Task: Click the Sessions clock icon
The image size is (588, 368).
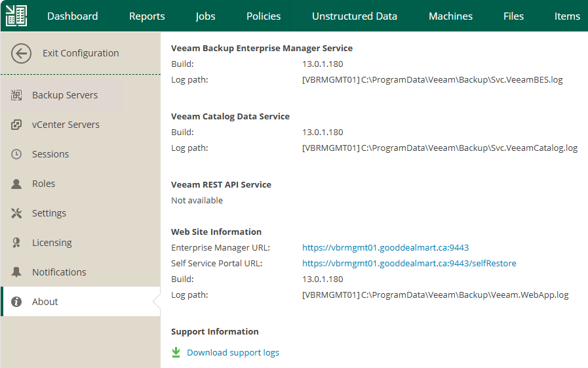Action: [17, 154]
